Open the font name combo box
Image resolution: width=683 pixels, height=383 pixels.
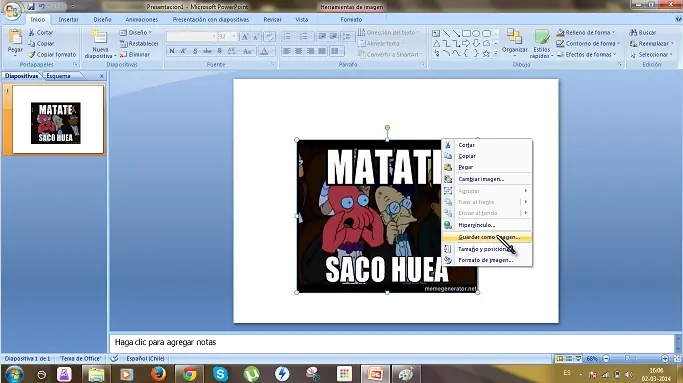click(191, 37)
